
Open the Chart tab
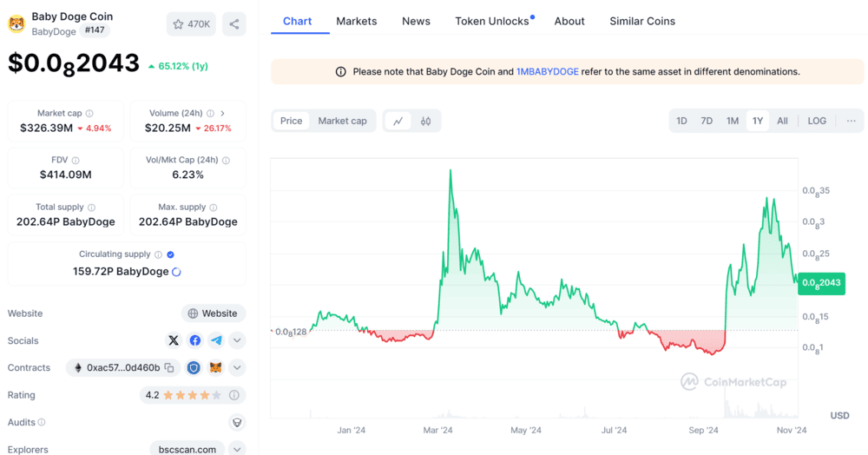coord(297,21)
